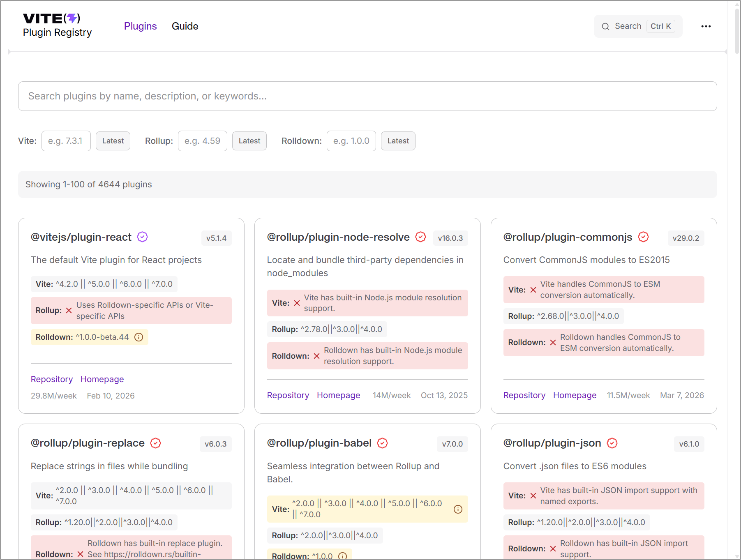The height and width of the screenshot is (560, 741).
Task: Click red badge on @rollup/plugin-commonjs
Action: click(x=643, y=237)
